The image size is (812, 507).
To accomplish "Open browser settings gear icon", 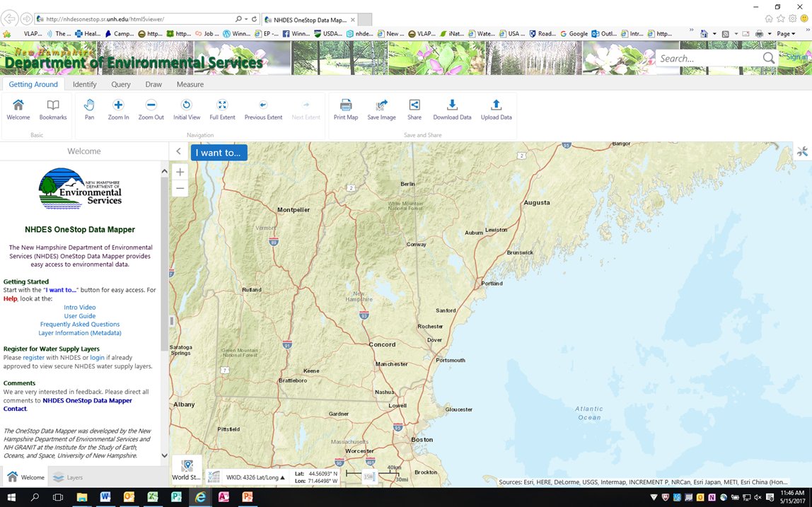I will (x=792, y=18).
